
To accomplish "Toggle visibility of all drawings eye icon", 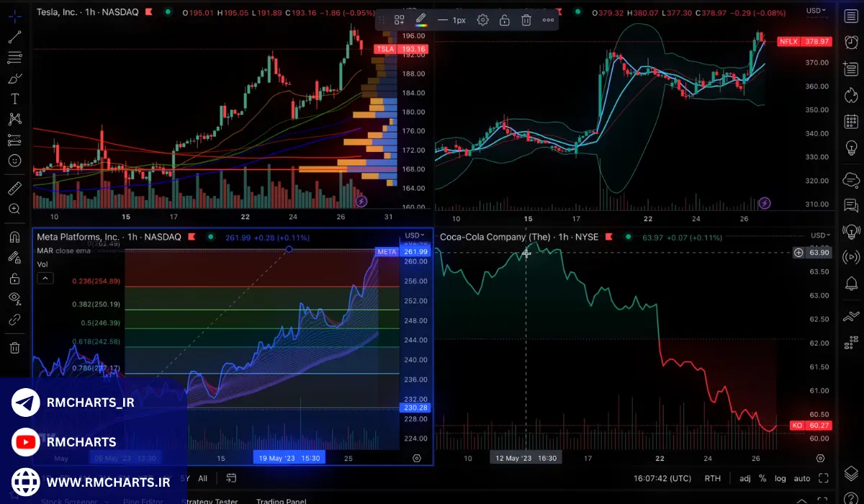I will point(14,298).
